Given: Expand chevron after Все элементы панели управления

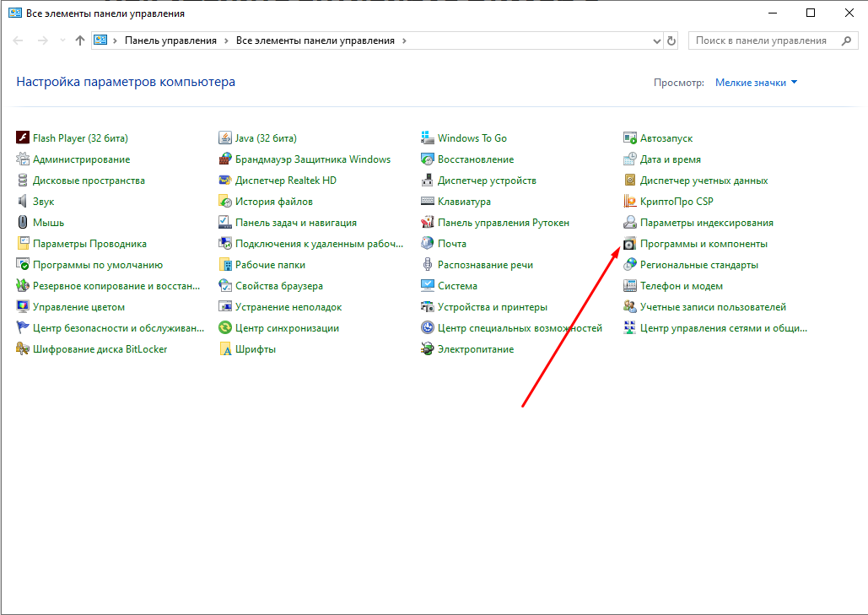Looking at the screenshot, I should click(404, 40).
